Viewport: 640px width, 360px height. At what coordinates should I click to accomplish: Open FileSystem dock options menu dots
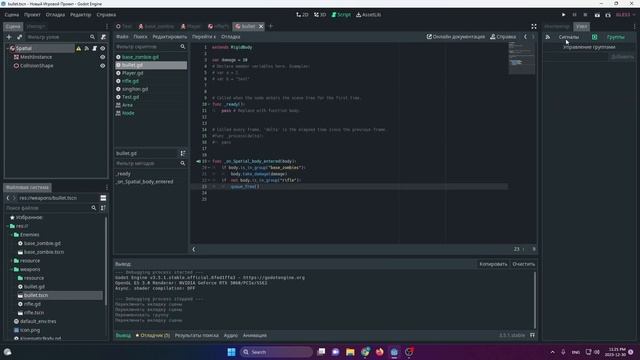107,187
